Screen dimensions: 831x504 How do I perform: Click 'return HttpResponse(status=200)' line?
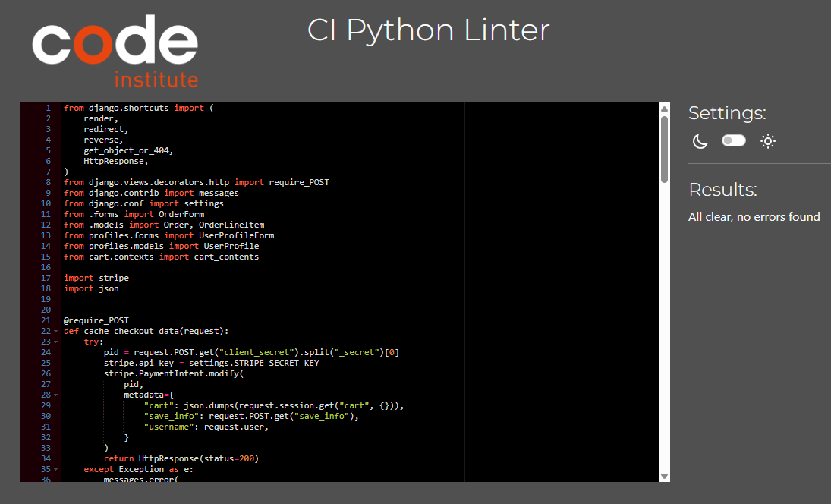(x=181, y=458)
